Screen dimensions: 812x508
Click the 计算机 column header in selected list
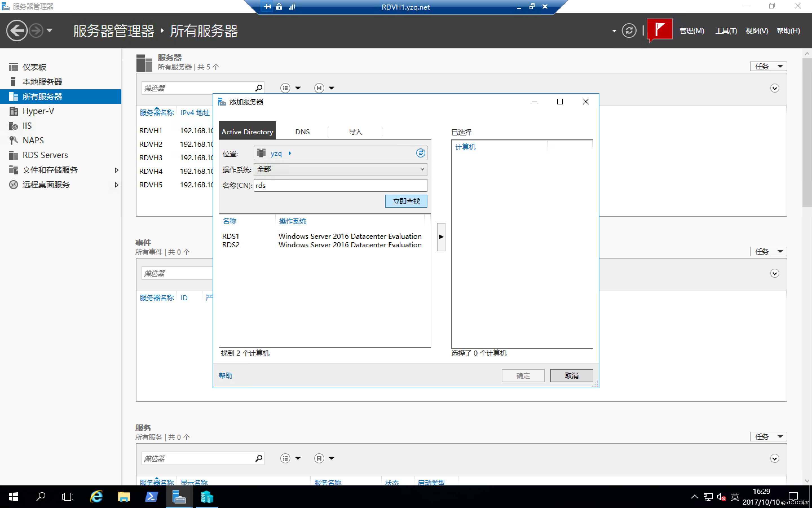click(x=465, y=147)
